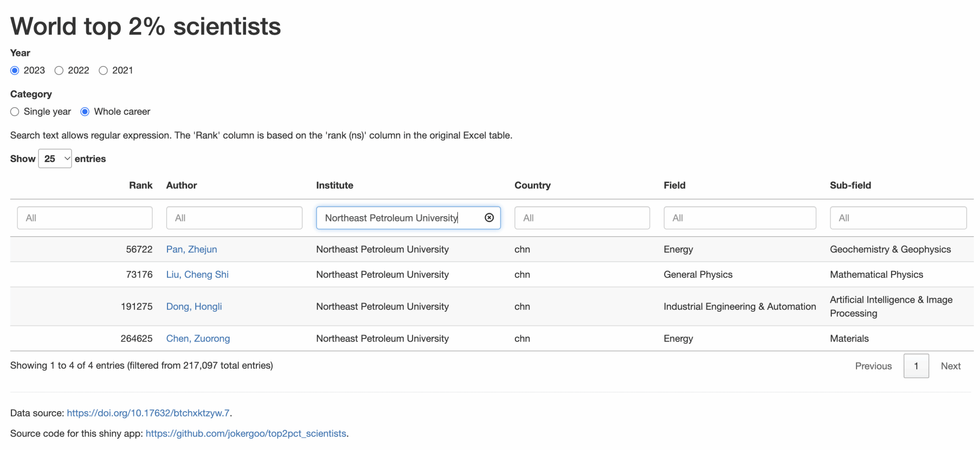Screen dimensions: 980x450
Task: Select rank cell 56722
Action: coord(139,249)
